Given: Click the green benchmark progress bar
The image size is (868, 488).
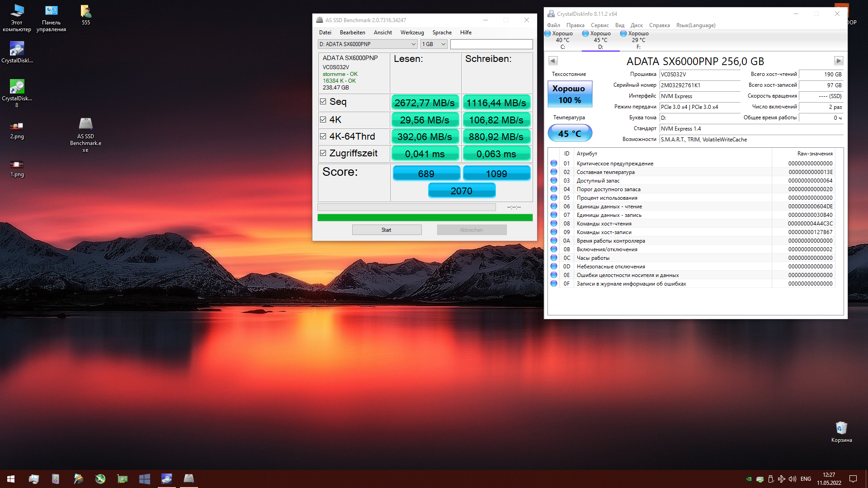Looking at the screenshot, I should tap(425, 218).
